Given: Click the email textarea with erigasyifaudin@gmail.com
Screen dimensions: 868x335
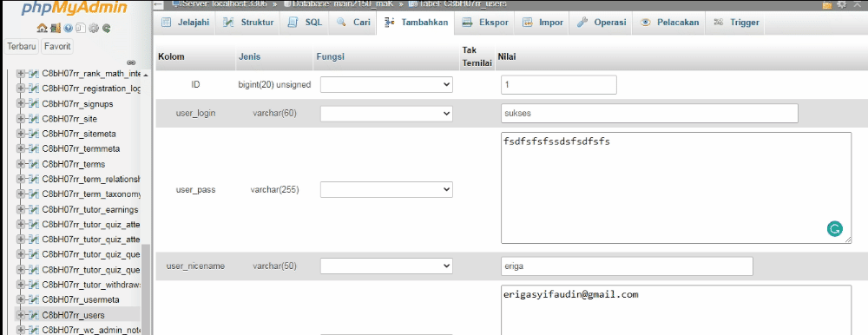Looking at the screenshot, I should (x=676, y=310).
